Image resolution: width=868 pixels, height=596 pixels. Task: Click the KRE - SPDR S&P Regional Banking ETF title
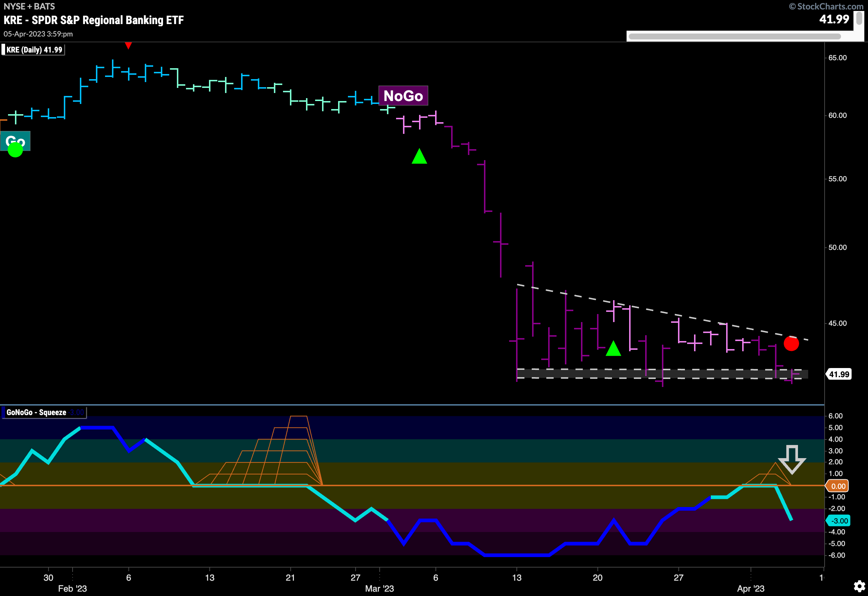tap(93, 20)
